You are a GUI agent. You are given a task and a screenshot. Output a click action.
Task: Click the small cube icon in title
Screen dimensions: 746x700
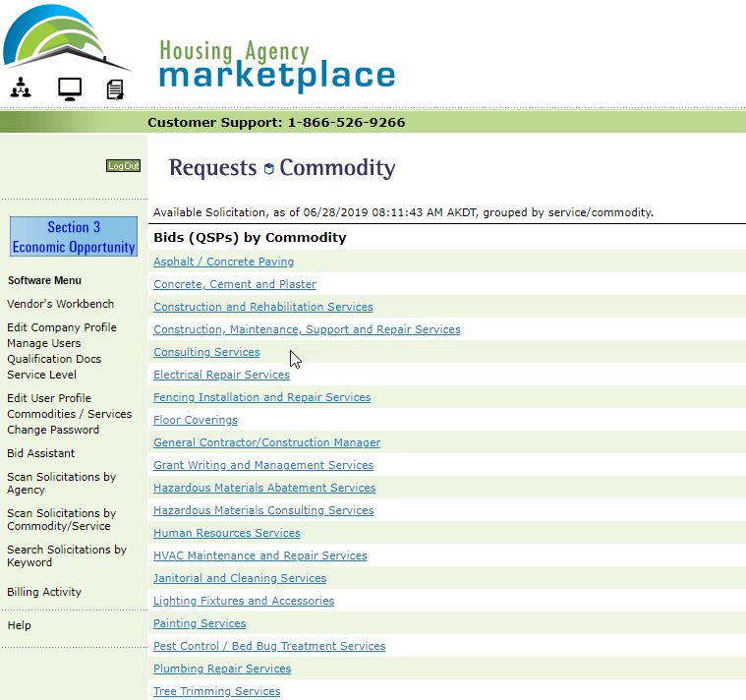268,169
